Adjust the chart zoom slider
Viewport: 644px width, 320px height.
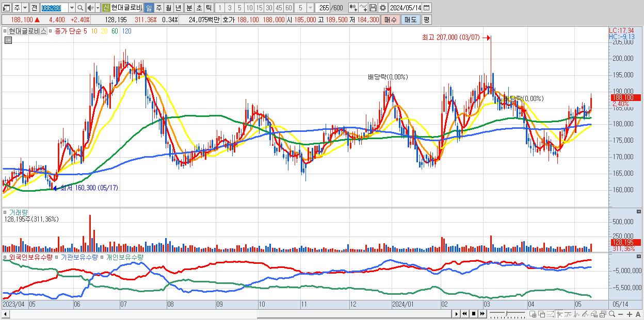[x=507, y=313]
